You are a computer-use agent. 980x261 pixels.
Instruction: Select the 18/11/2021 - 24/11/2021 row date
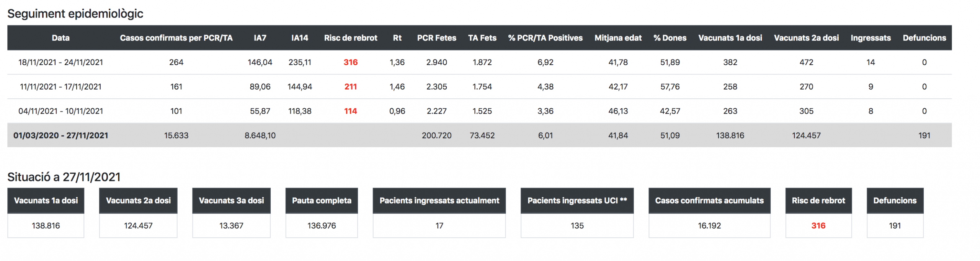point(60,62)
